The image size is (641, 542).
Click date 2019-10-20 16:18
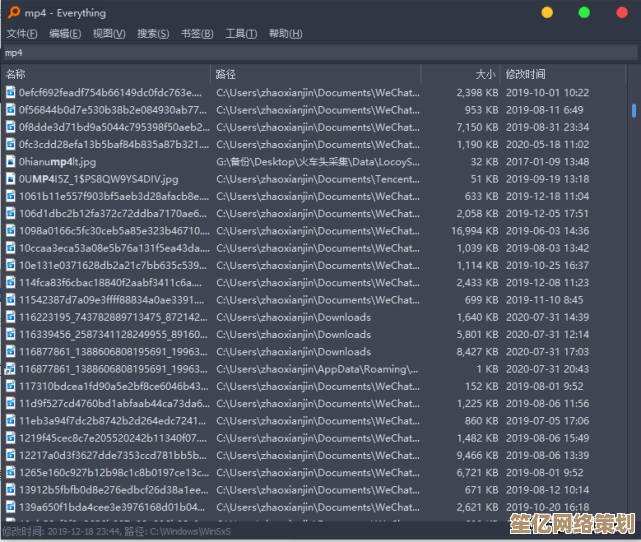(x=547, y=507)
